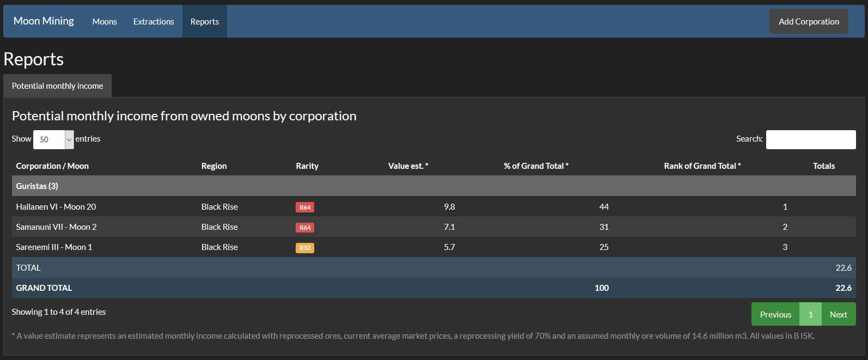Select page 1 in pagination
This screenshot has height=360, width=868.
tap(810, 314)
